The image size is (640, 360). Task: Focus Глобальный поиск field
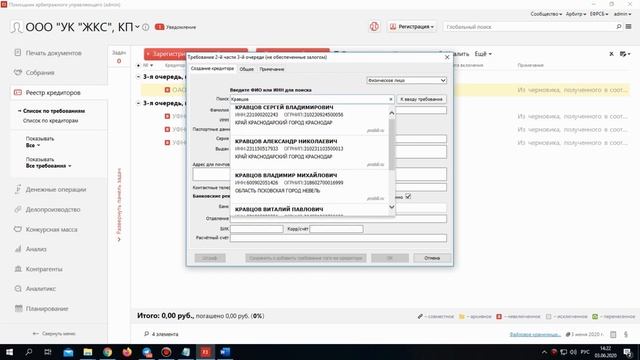(529, 27)
